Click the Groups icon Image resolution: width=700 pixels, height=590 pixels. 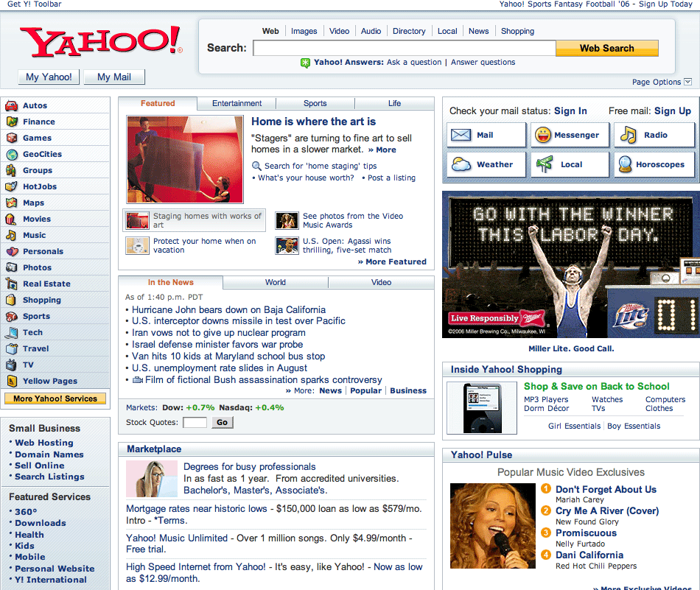[12, 170]
